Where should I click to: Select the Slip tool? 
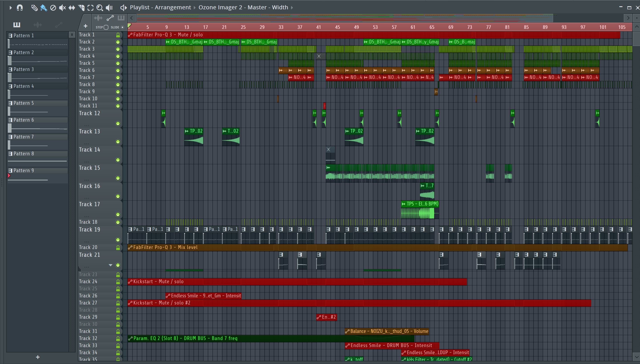pyautogui.click(x=72, y=8)
